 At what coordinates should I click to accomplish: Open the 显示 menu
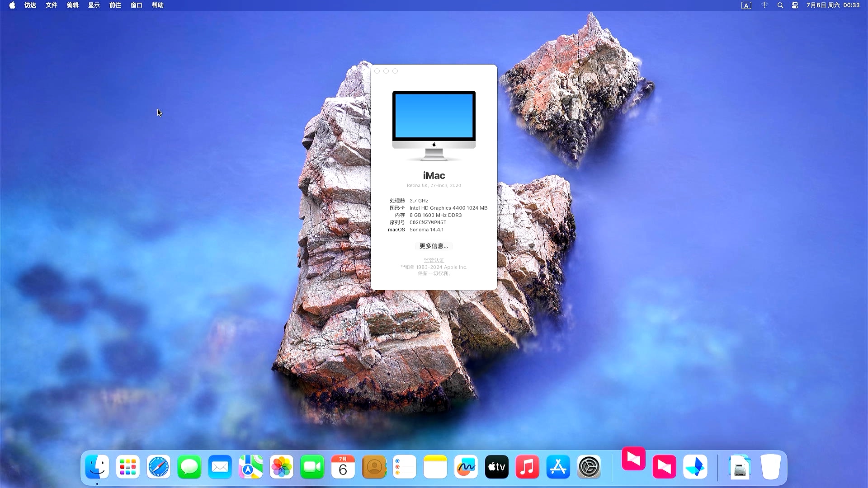(94, 5)
